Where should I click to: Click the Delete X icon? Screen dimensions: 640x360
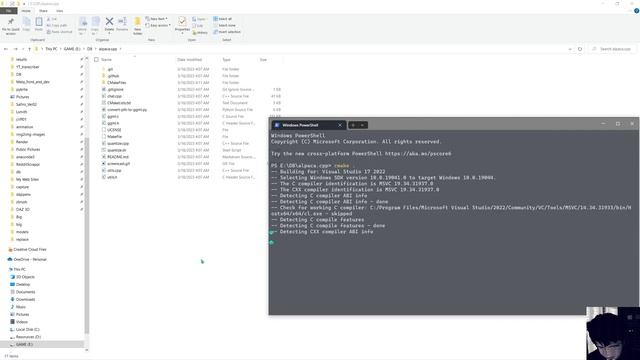coord(109,21)
